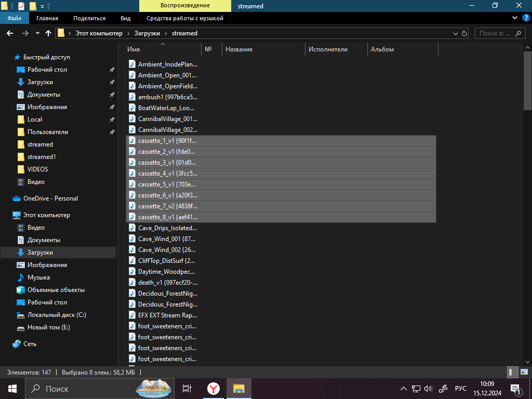Select Этот компьютер in navigation pane

point(46,215)
